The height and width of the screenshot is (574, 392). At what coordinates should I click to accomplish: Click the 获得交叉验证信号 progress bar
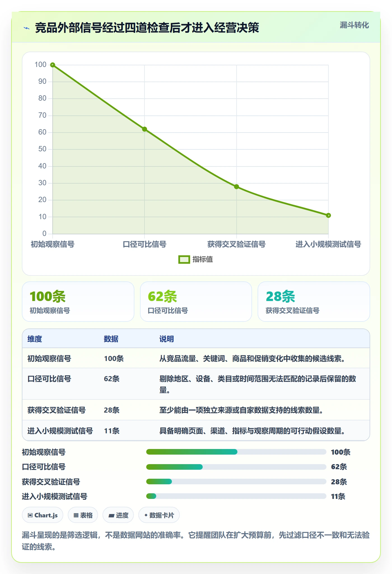[x=236, y=482]
